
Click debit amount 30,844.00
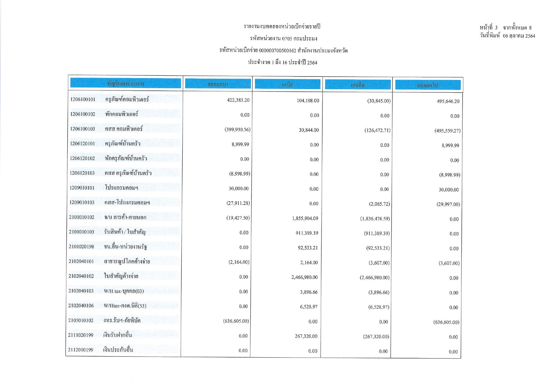[x=309, y=130]
